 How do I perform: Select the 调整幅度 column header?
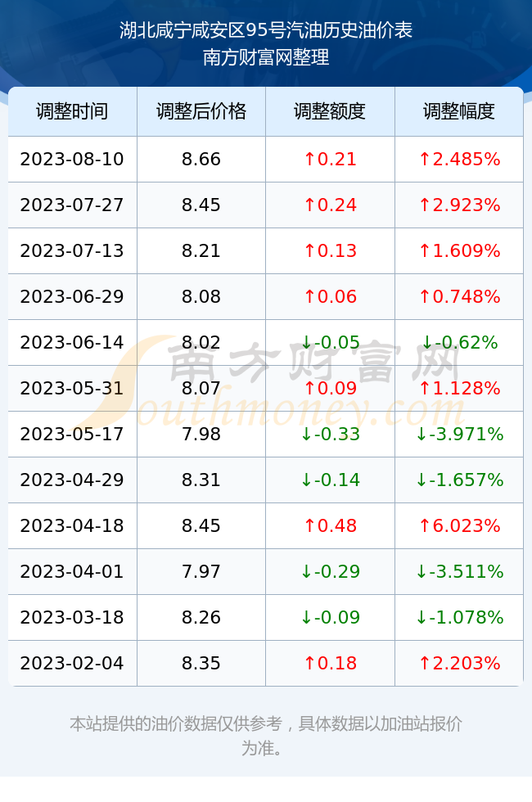[x=459, y=111]
